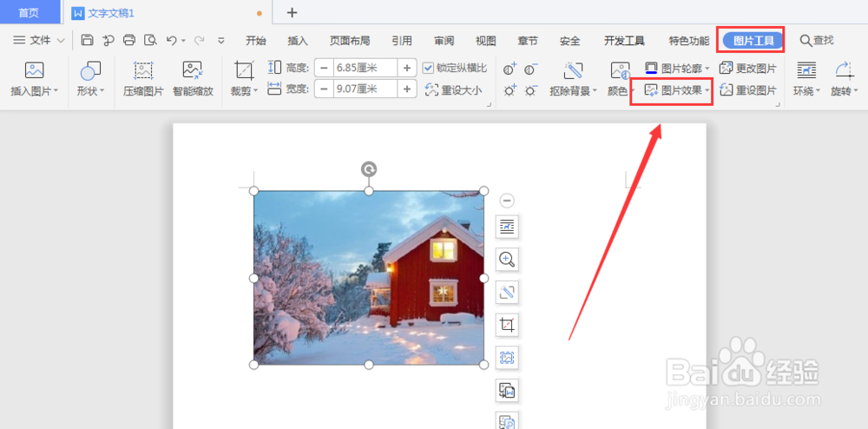Switch to the 图片工具 ribbon tab
Viewport: 868px width, 429px height.
[x=753, y=41]
